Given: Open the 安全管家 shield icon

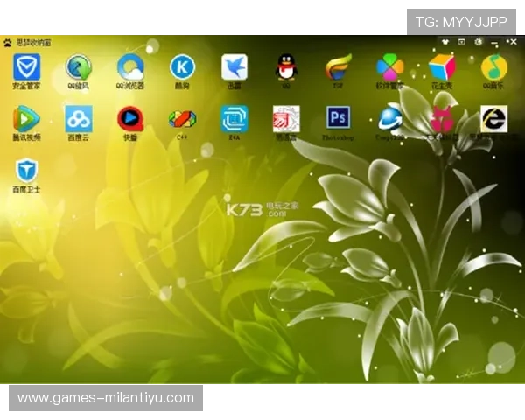Looking at the screenshot, I should click(x=26, y=67).
